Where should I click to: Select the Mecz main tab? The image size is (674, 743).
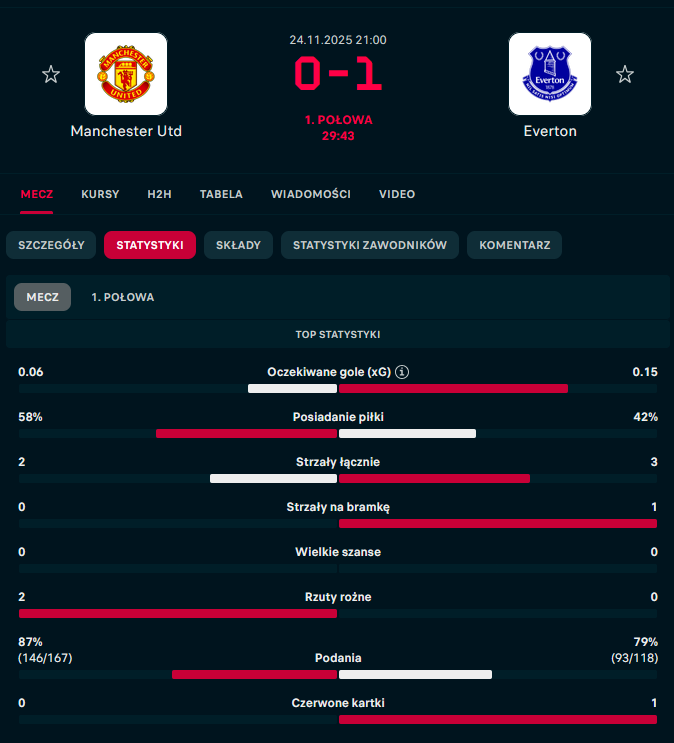point(37,194)
